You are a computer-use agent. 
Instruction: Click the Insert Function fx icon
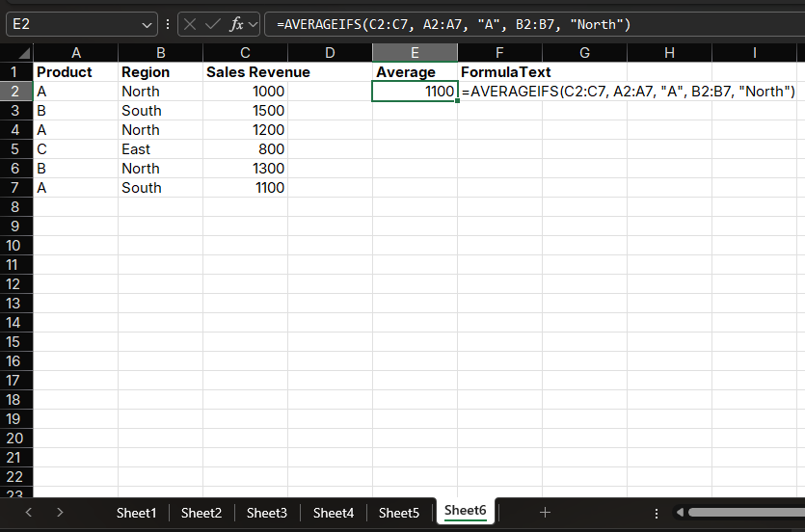point(236,24)
